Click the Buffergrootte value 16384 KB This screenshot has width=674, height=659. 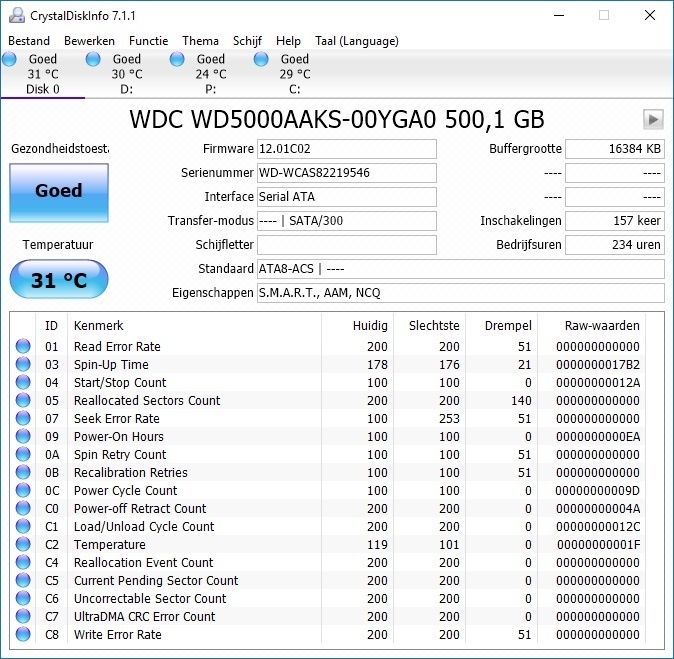click(x=615, y=149)
